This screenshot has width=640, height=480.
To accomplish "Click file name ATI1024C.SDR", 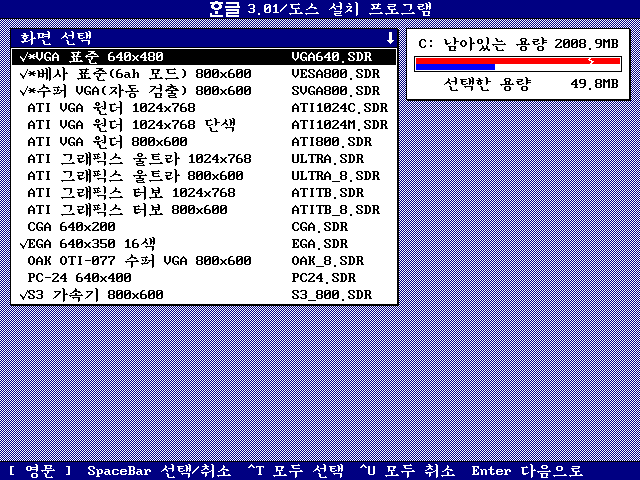I will [x=340, y=108].
